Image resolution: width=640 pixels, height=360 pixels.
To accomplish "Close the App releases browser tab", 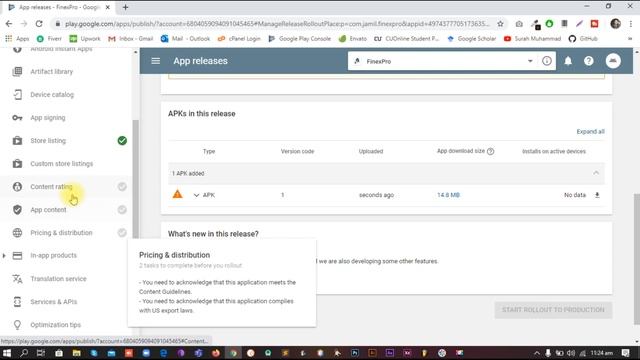I will coord(108,7).
